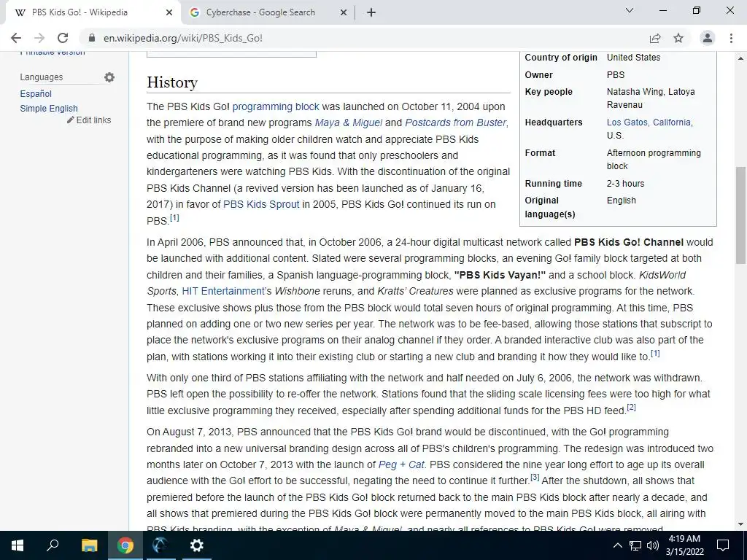Click the padlock site info icon
This screenshot has height=560, width=747.
93,38
